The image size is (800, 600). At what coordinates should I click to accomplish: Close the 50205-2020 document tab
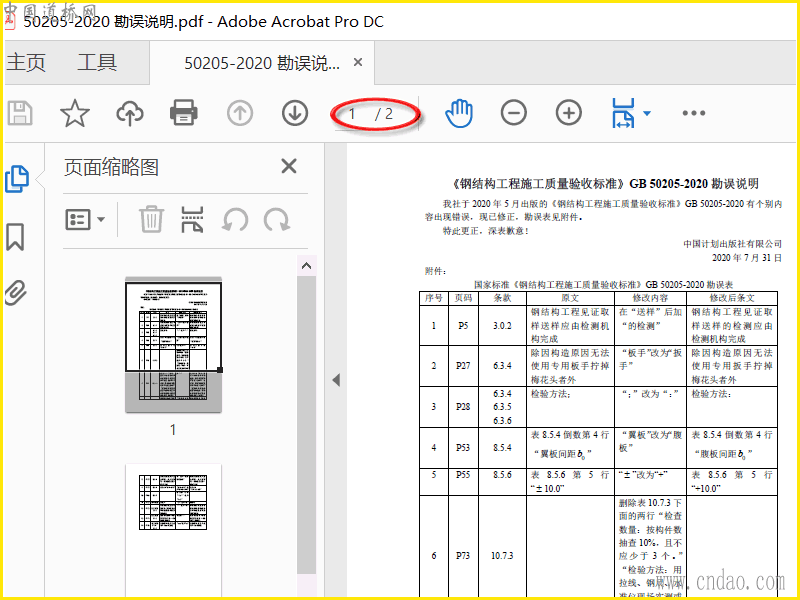pyautogui.click(x=358, y=62)
